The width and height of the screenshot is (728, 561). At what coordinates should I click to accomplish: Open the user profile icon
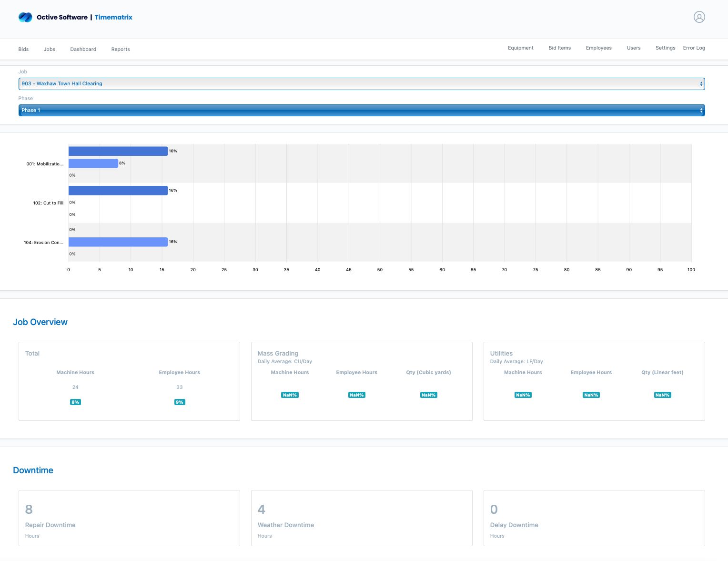699,17
